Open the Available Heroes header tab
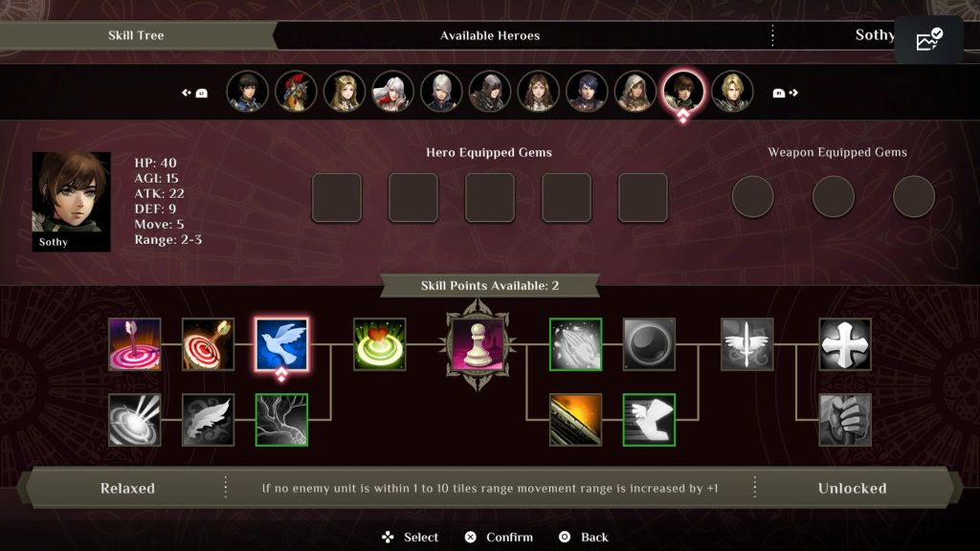The height and width of the screenshot is (551, 980). pyautogui.click(x=490, y=35)
